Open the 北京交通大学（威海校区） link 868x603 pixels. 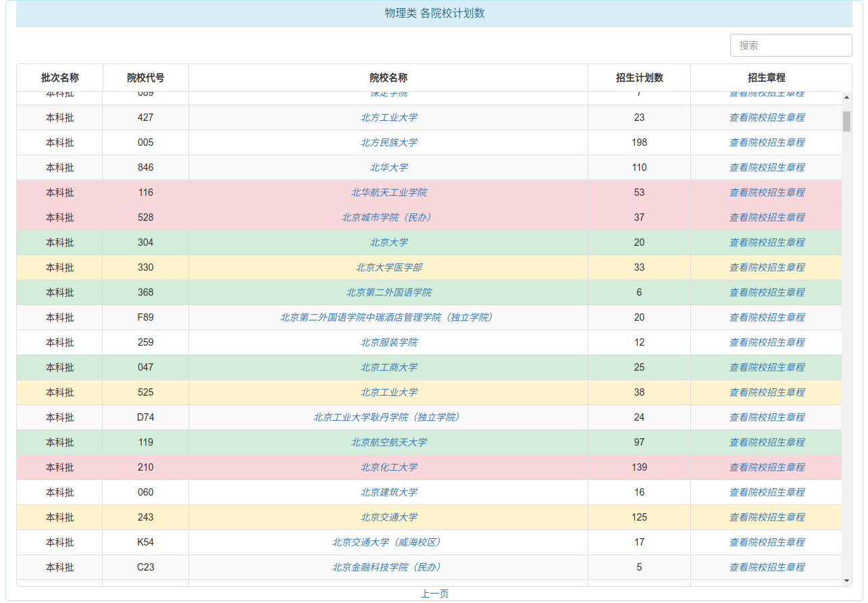388,542
